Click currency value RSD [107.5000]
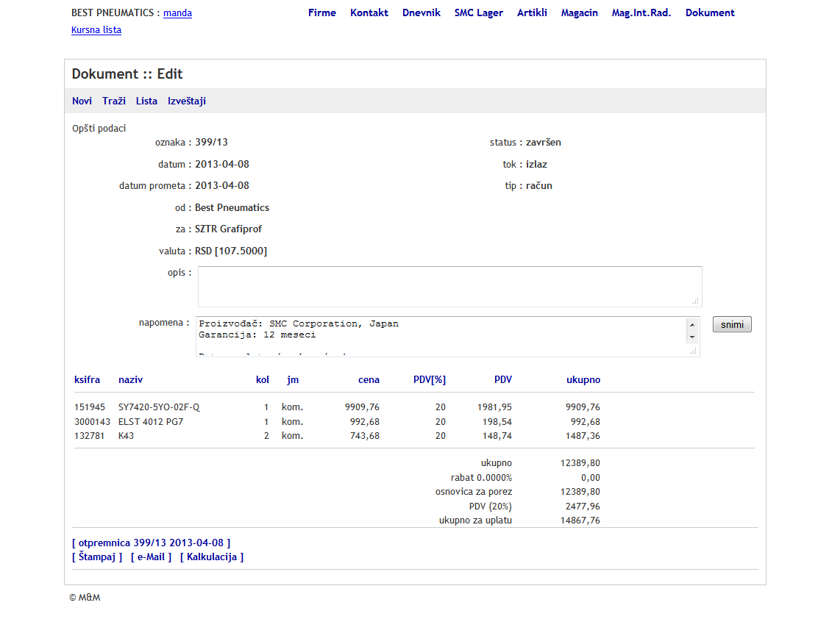Image resolution: width=829 pixels, height=644 pixels. 231,251
